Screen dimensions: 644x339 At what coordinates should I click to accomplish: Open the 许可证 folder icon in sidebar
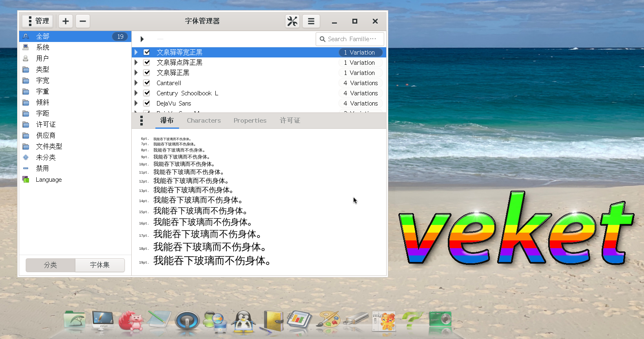tap(26, 124)
